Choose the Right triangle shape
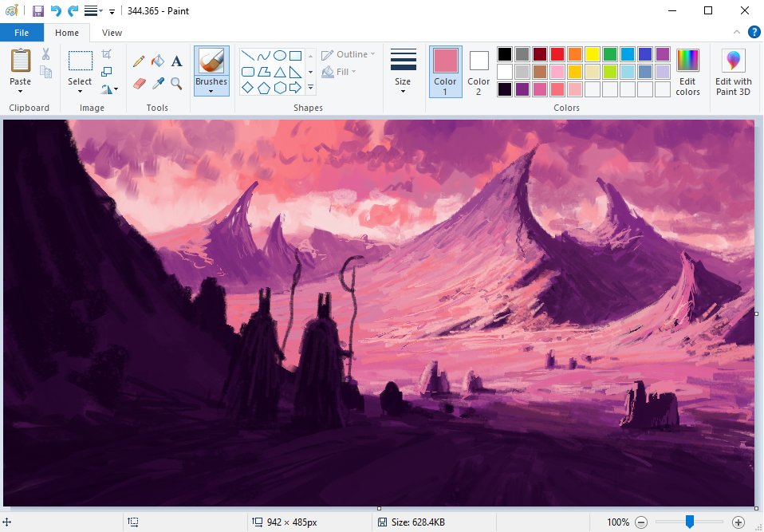Screen dimensions: 764x532 pyautogui.click(x=295, y=72)
